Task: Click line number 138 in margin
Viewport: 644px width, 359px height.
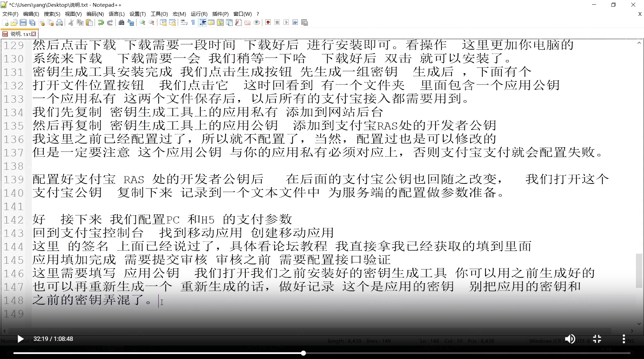Action: (x=14, y=166)
